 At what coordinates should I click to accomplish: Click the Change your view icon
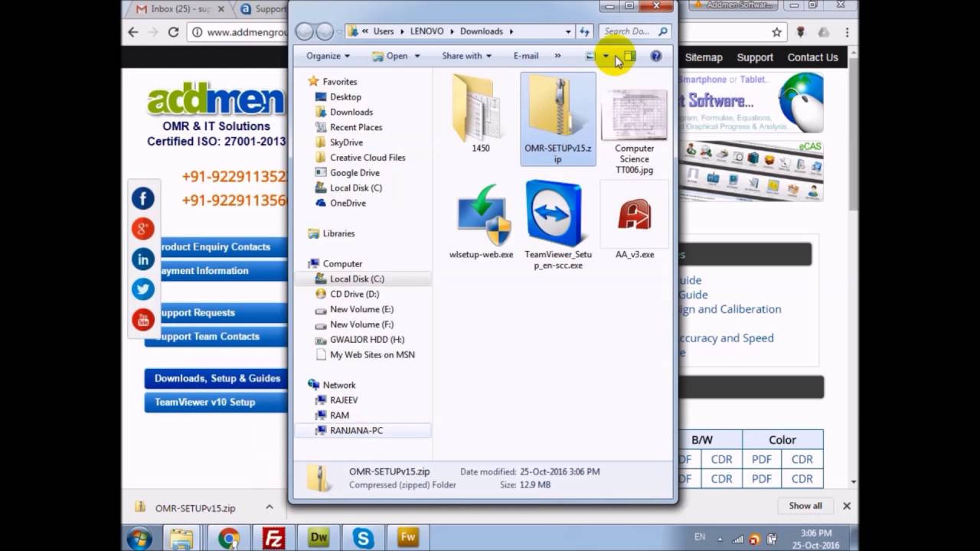point(590,56)
